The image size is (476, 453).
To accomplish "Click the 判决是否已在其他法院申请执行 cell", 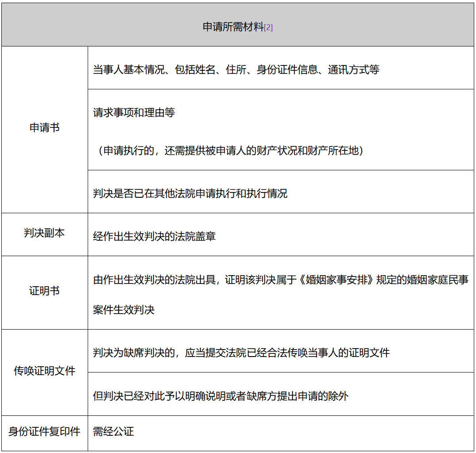I will (x=281, y=192).
